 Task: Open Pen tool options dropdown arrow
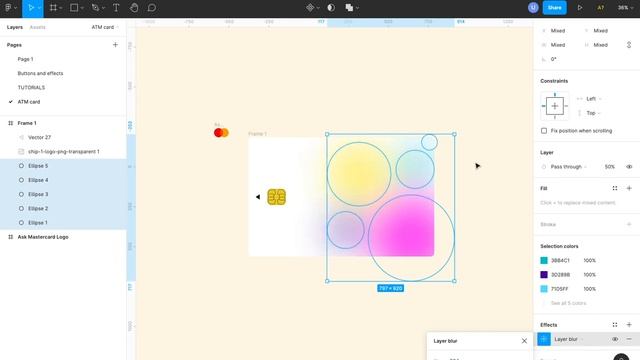click(103, 8)
